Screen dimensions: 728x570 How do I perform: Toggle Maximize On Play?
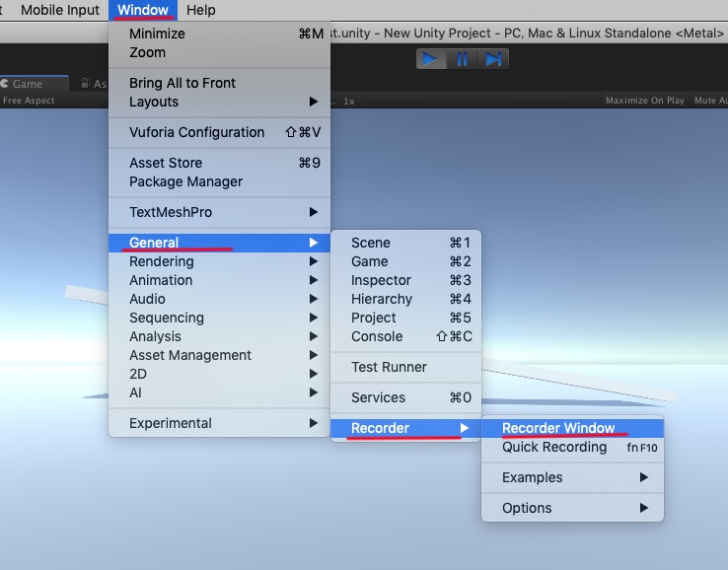pos(645,101)
